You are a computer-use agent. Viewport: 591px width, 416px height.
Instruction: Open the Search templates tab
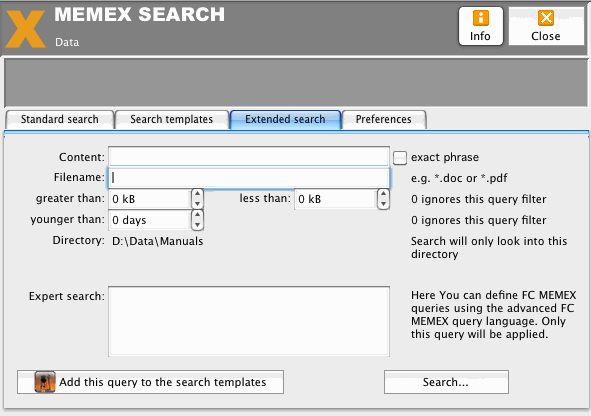[171, 119]
